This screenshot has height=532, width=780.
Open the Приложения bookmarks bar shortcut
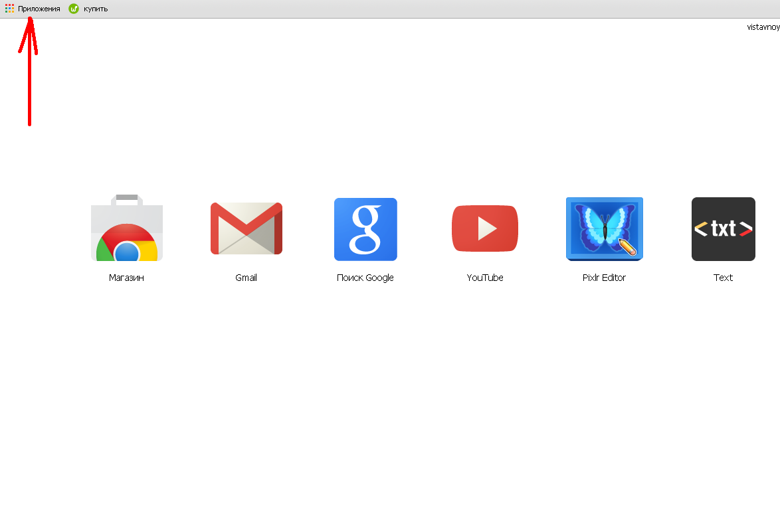coord(33,9)
